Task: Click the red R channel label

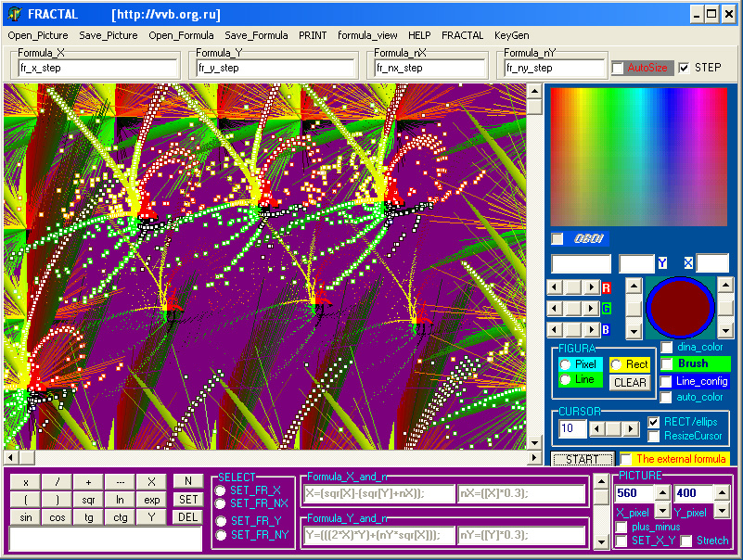Action: [606, 288]
